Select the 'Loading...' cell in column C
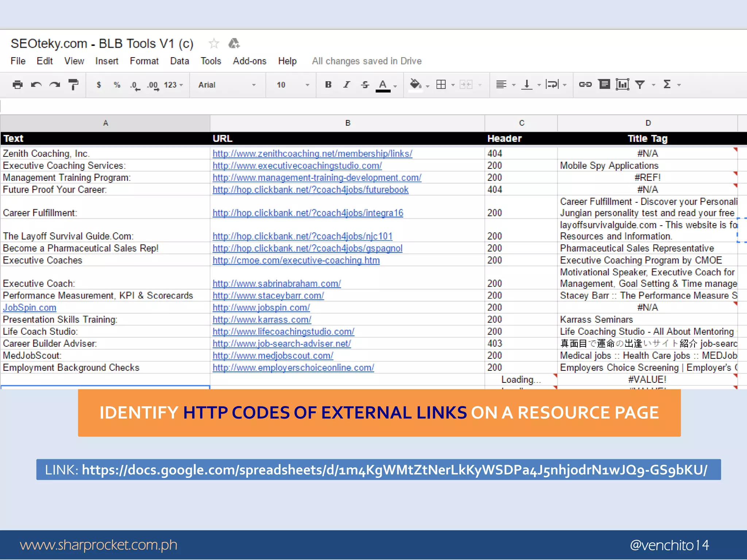Image resolution: width=747 pixels, height=560 pixels. pyautogui.click(x=521, y=380)
